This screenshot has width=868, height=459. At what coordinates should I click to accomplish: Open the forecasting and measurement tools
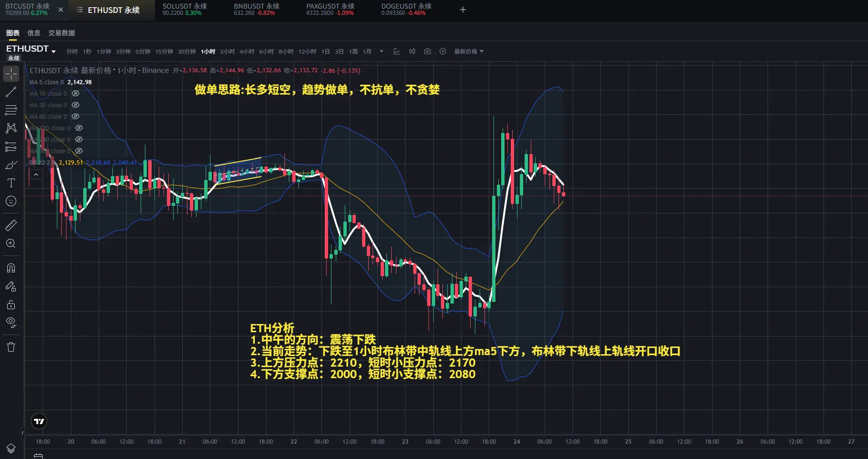coord(11,146)
